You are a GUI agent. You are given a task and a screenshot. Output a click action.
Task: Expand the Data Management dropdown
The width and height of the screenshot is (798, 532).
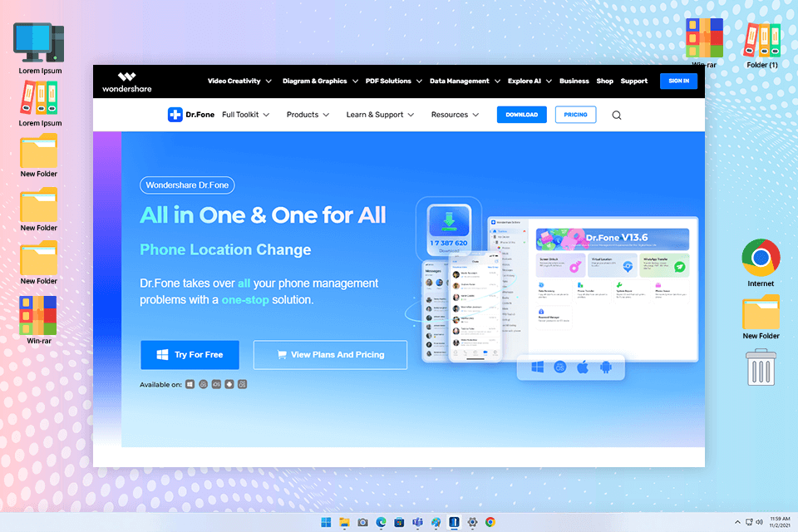point(465,81)
